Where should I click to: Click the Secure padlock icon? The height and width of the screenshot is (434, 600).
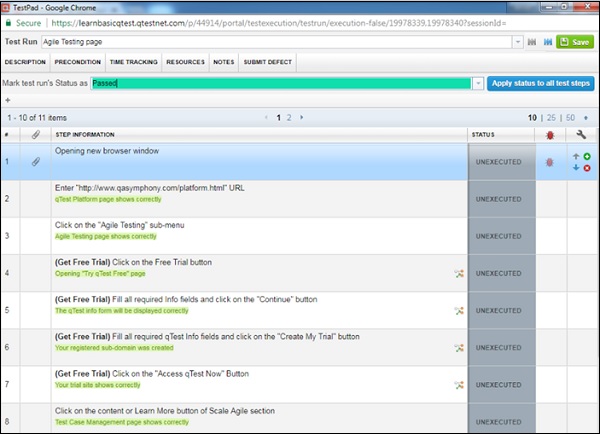pos(8,23)
